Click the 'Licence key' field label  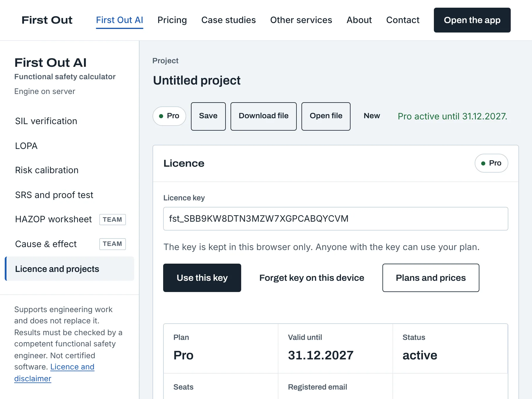point(184,198)
